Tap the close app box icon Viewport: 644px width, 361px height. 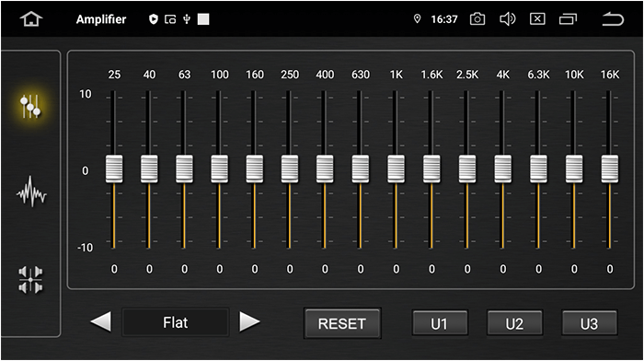[x=537, y=19]
